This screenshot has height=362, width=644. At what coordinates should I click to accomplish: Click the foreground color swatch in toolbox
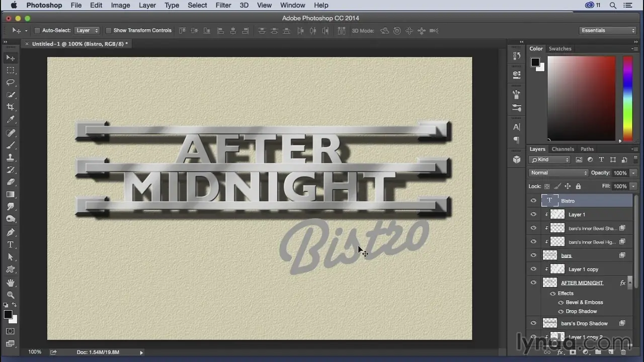(x=8, y=315)
